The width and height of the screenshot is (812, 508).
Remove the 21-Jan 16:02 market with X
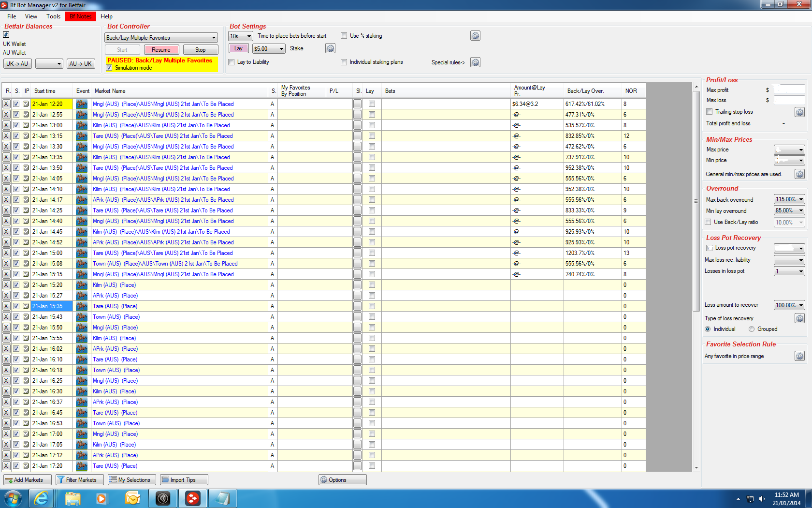point(6,349)
